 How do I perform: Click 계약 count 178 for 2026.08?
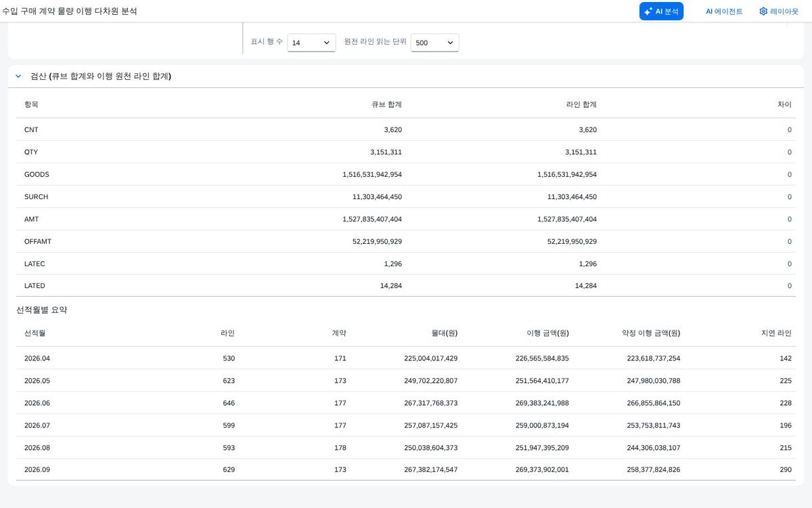tap(340, 447)
